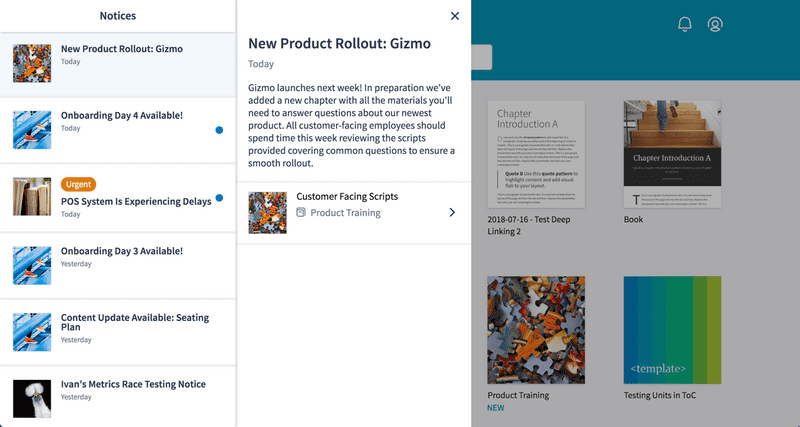Open 2018-07-16 Test Deep Linking 2 book

tap(536, 154)
